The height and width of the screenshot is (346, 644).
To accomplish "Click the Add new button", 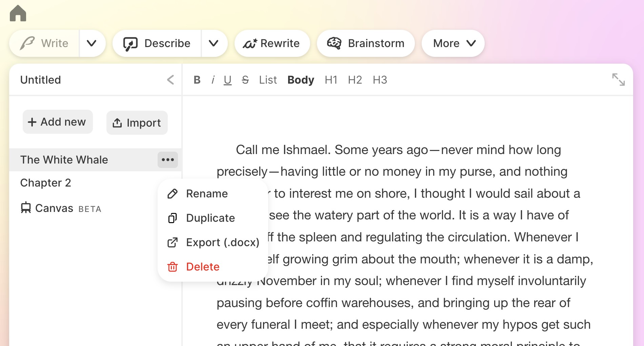I will pyautogui.click(x=58, y=122).
